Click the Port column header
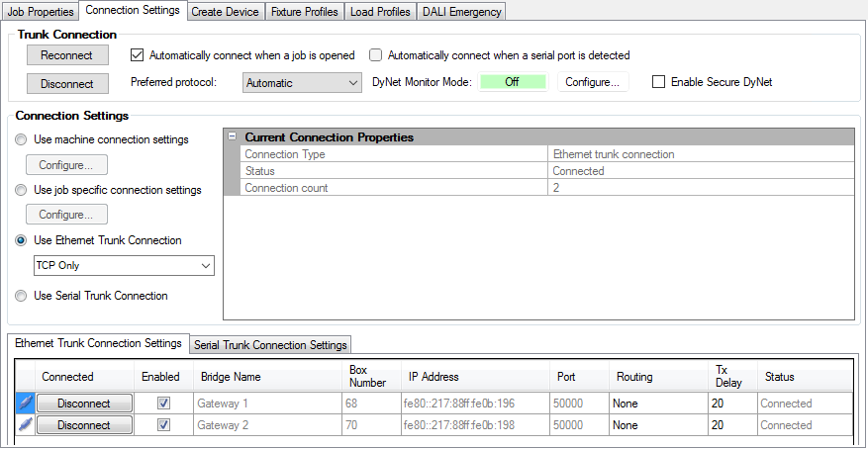The height and width of the screenshot is (449, 868). click(x=579, y=377)
